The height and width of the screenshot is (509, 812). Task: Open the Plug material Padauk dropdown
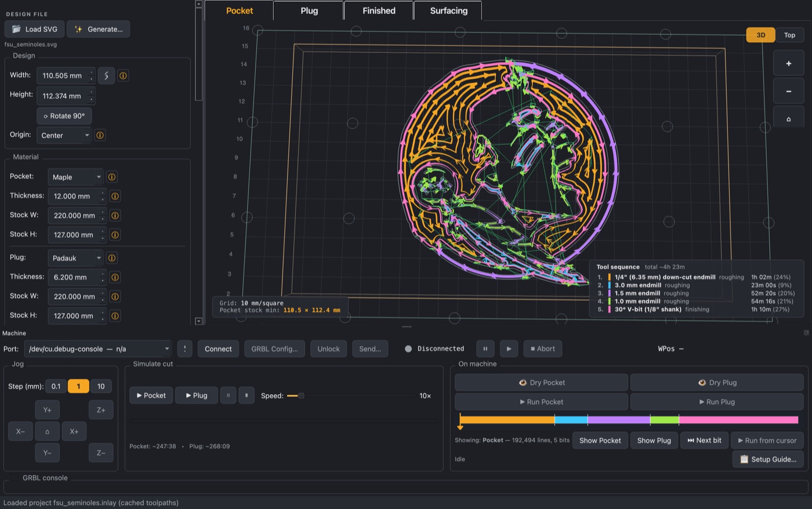click(x=75, y=258)
